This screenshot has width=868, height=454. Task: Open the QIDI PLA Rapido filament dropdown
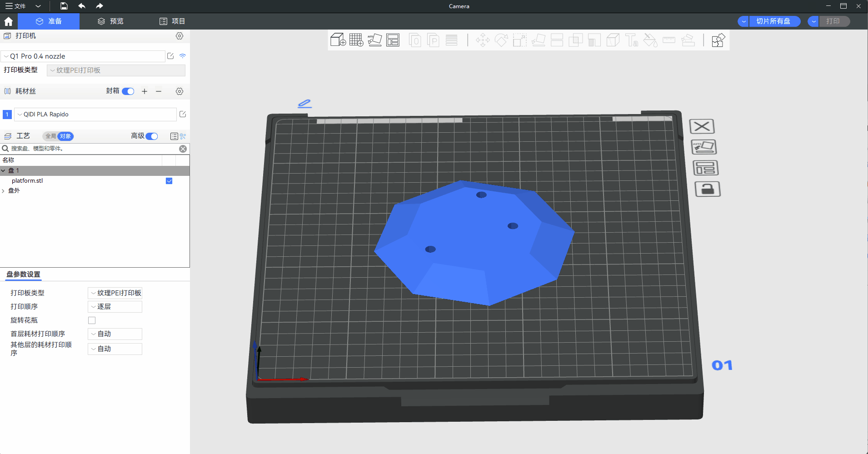pos(95,115)
